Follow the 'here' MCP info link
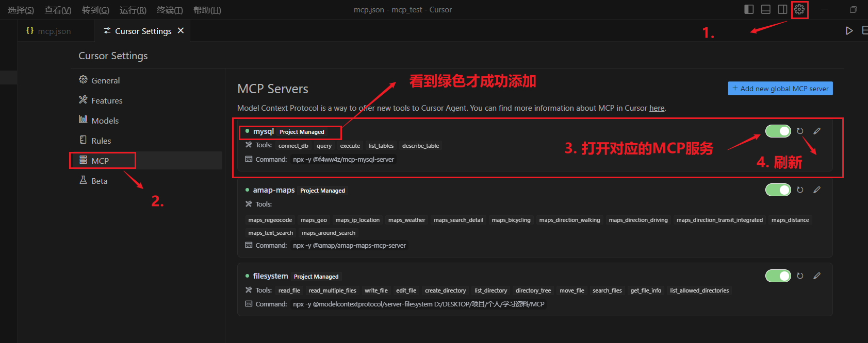Screen dimensions: 868x343 click(657, 108)
